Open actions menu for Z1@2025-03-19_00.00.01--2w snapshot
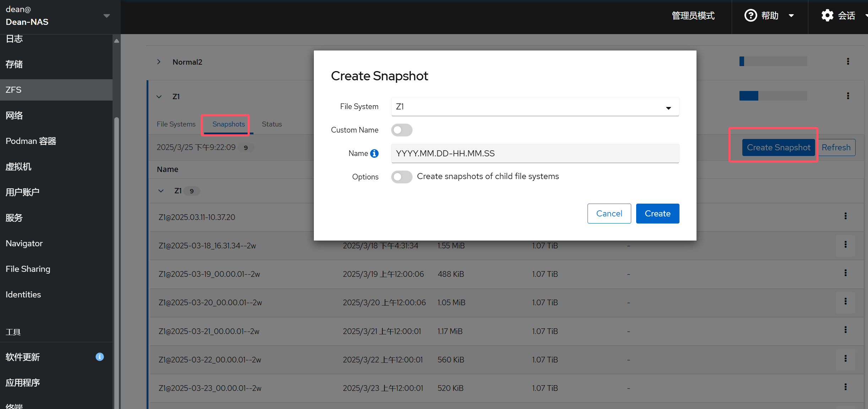The image size is (868, 409). pyautogui.click(x=845, y=273)
